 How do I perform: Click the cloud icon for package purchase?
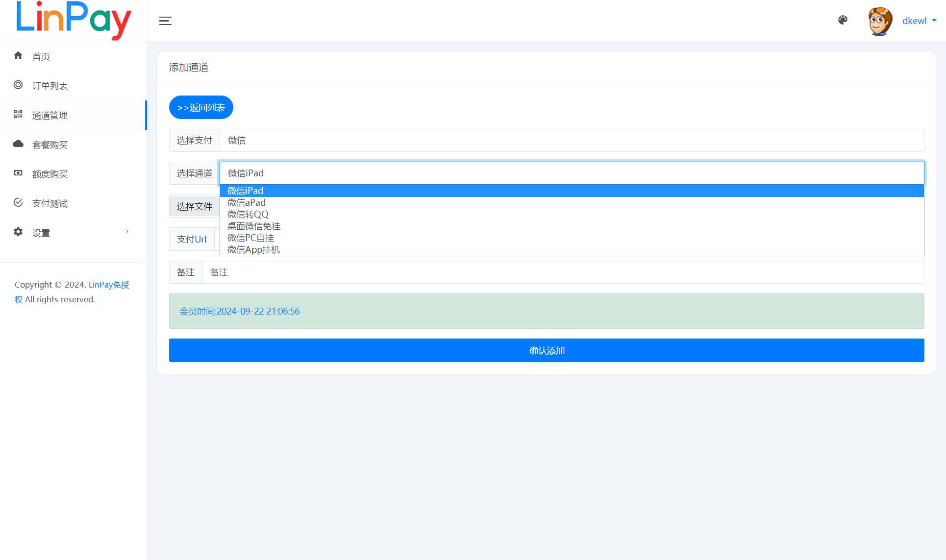point(18,144)
